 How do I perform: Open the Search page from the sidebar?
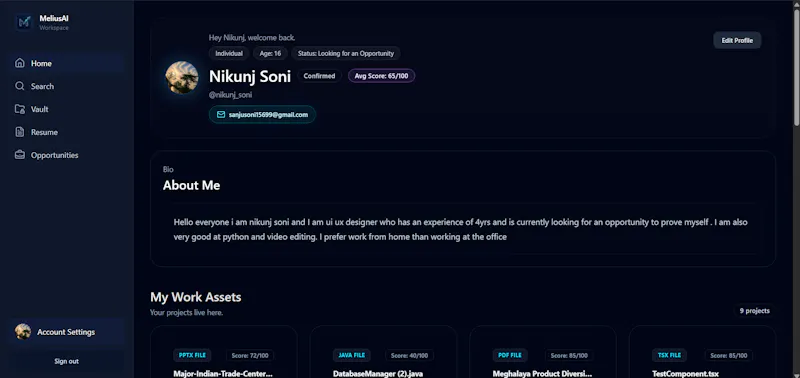click(x=66, y=86)
